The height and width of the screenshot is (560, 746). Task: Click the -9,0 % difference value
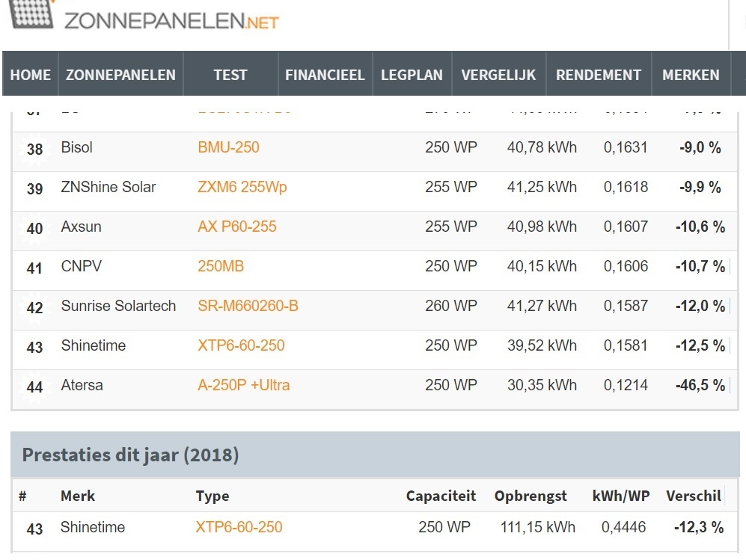click(700, 147)
